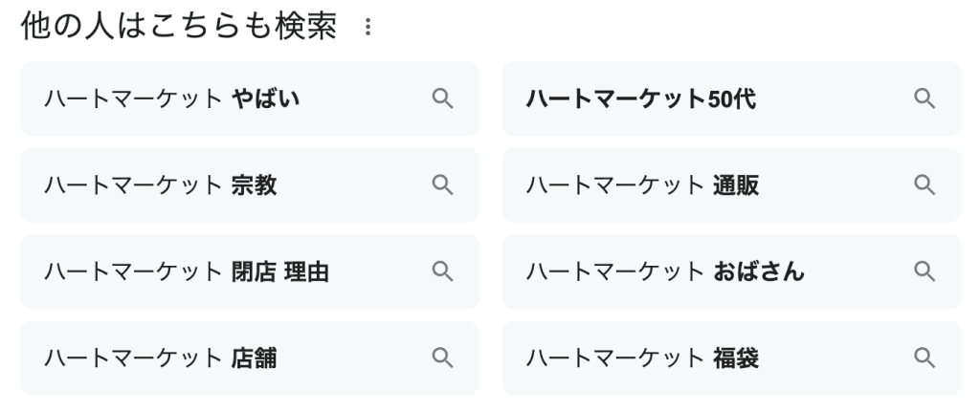Click magnifier icon next to ハートマーケット 店舗
Image resolution: width=980 pixels, height=412 pixels.
pyautogui.click(x=442, y=358)
